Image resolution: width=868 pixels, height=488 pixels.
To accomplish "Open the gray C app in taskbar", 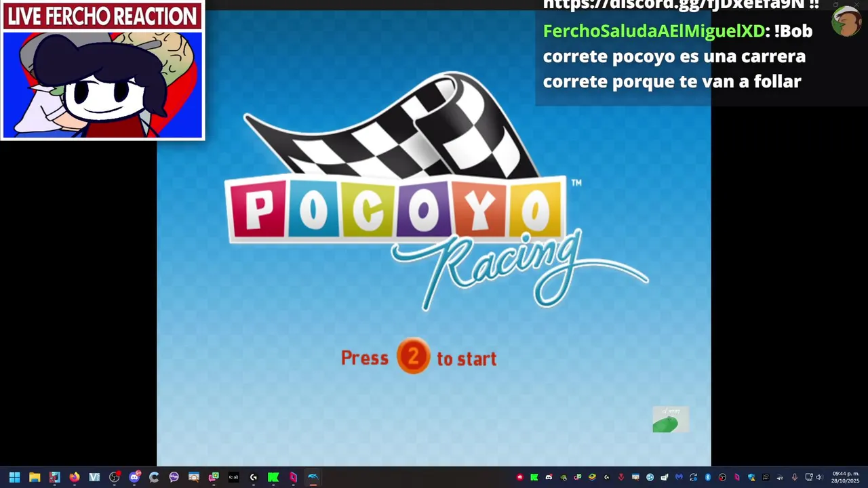I will [x=154, y=477].
